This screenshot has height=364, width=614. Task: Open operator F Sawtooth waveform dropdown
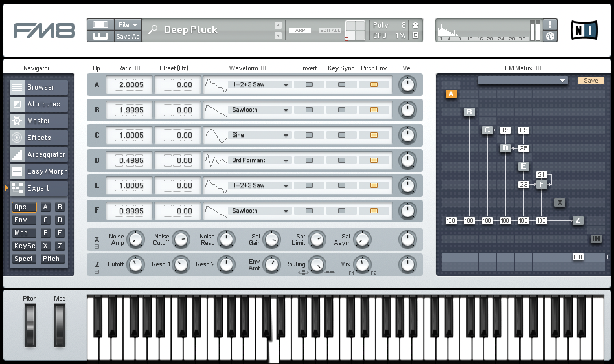tap(260, 211)
